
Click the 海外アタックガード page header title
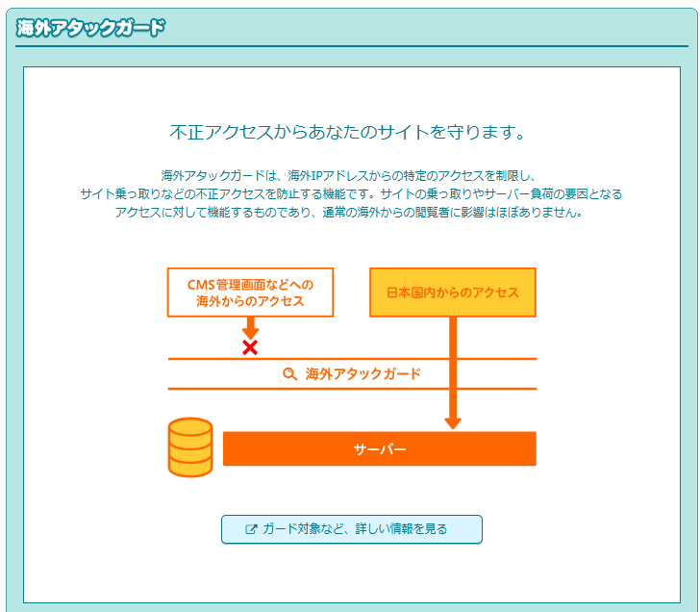(x=91, y=27)
